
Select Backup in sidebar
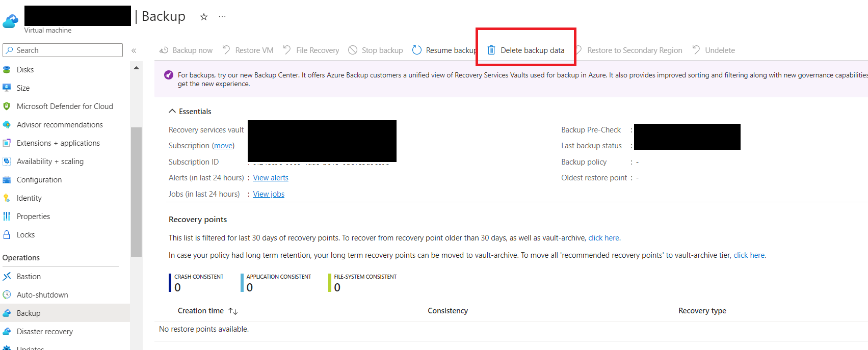(65, 313)
